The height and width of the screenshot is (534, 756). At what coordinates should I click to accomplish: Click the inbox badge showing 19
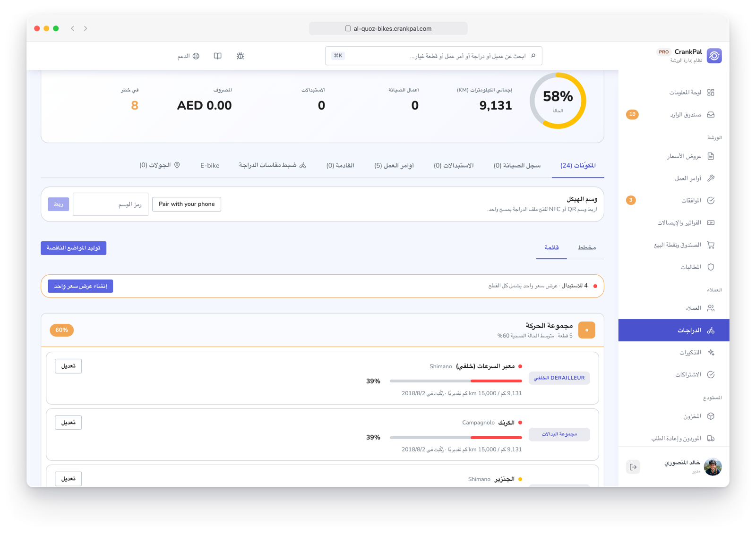click(x=632, y=114)
